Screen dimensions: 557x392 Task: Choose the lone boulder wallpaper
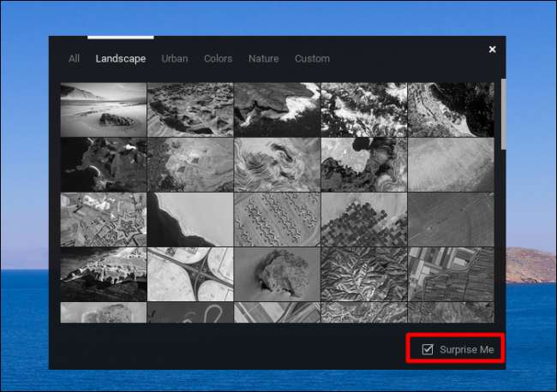[277, 274]
